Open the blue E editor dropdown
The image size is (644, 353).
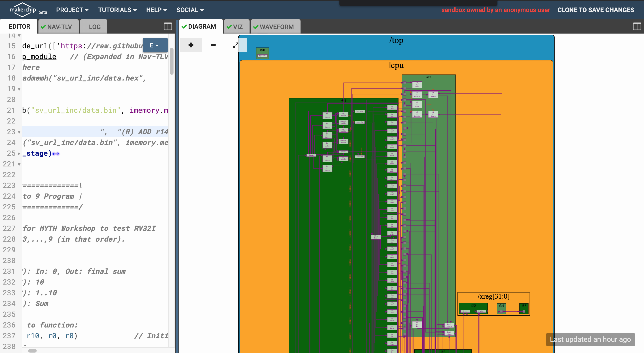click(x=155, y=45)
